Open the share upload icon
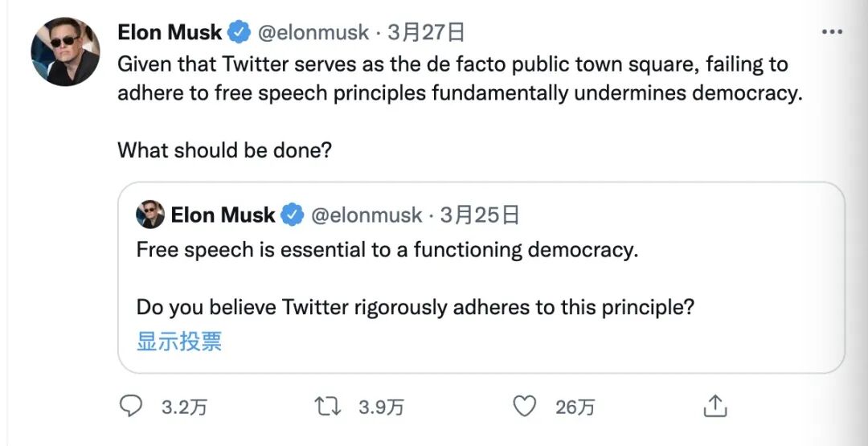Screen dimensions: 868x446 (x=714, y=407)
